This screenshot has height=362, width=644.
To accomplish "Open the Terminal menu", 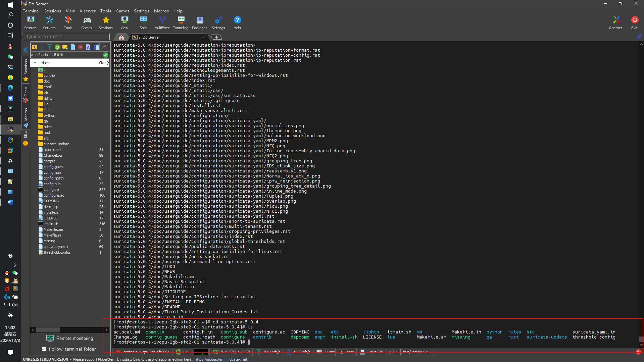I will [x=31, y=11].
